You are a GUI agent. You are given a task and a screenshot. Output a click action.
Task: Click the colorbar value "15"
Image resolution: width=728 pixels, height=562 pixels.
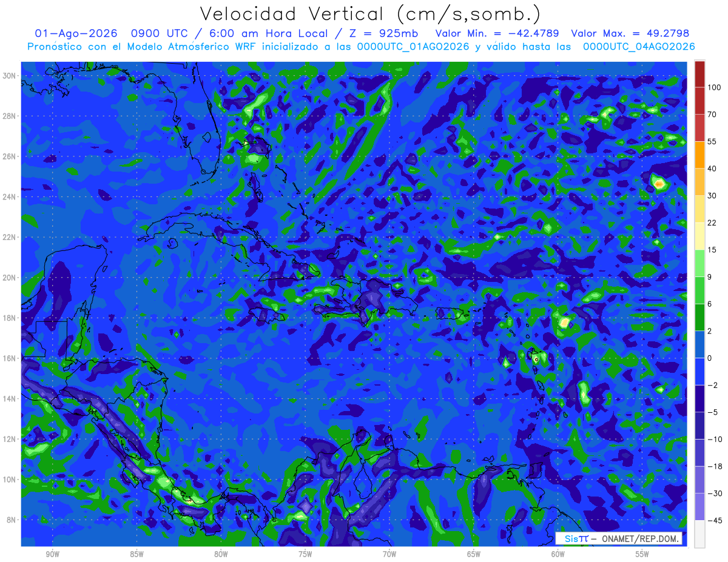coord(712,250)
